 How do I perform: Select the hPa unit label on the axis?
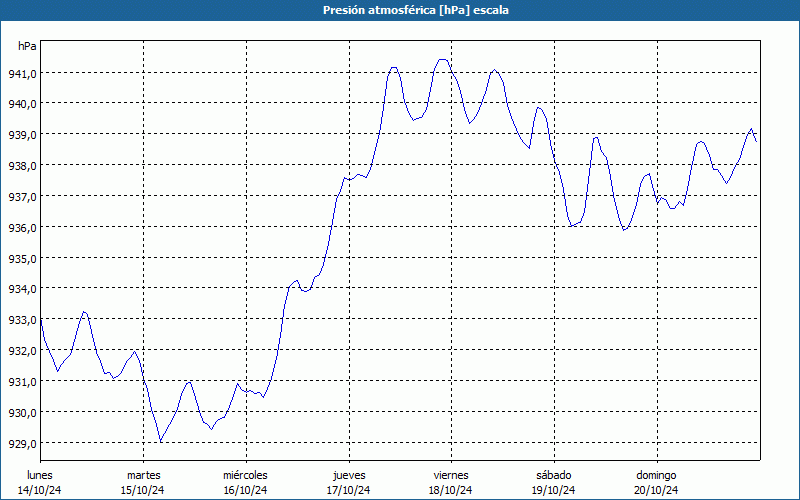click(x=27, y=46)
